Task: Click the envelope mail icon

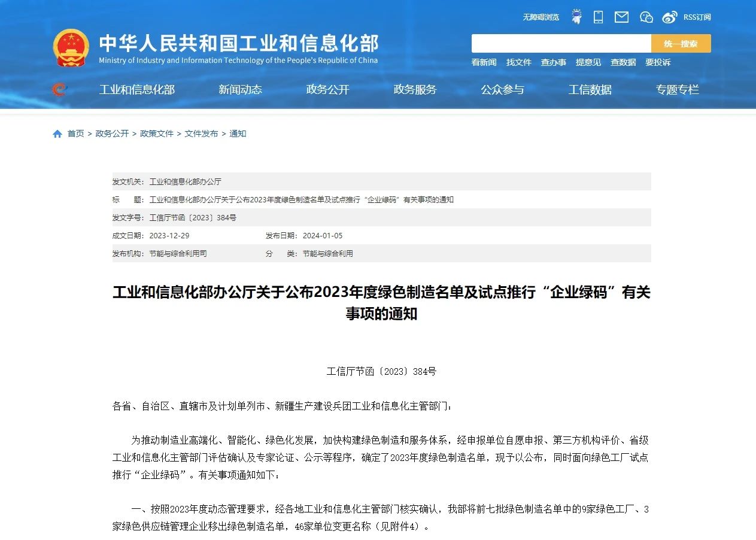Action: (x=621, y=17)
